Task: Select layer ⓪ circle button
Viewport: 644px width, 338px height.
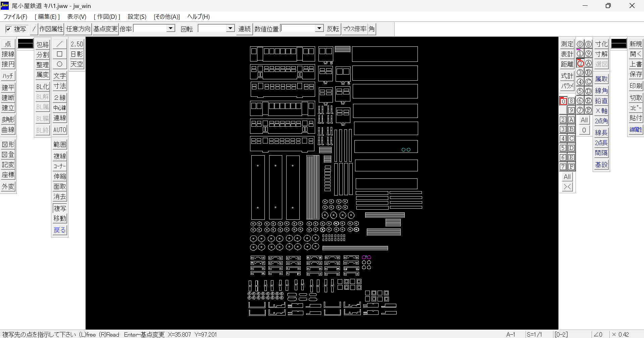Action: [580, 44]
